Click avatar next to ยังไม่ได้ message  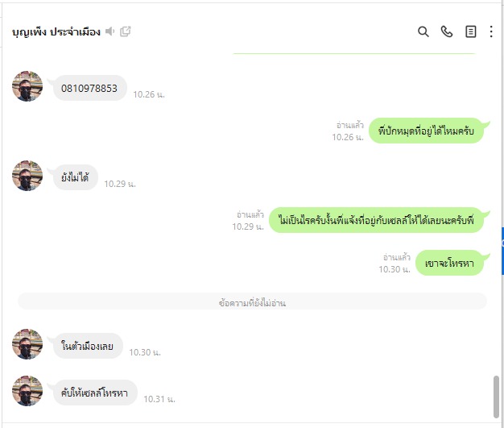(x=27, y=176)
